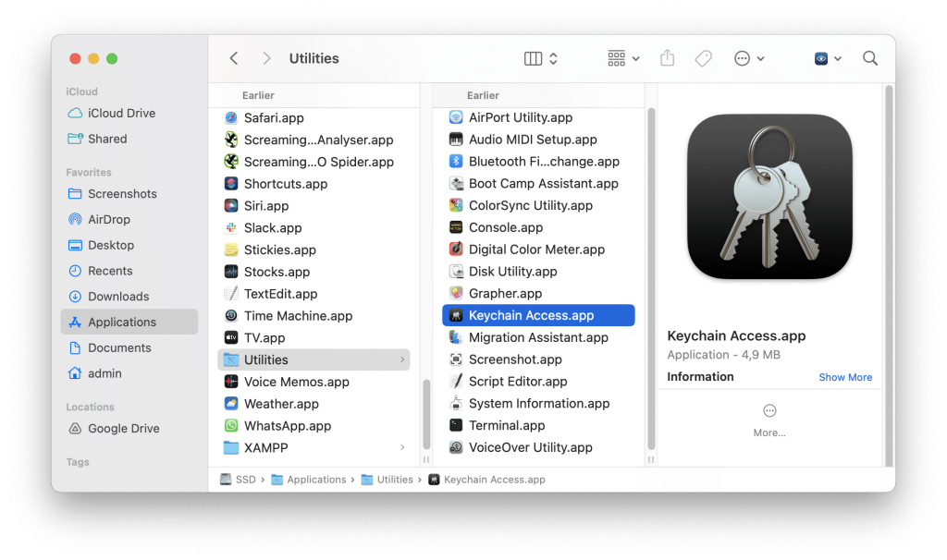Open the ellipsis Action menu
This screenshot has height=560, width=947.
click(x=749, y=58)
